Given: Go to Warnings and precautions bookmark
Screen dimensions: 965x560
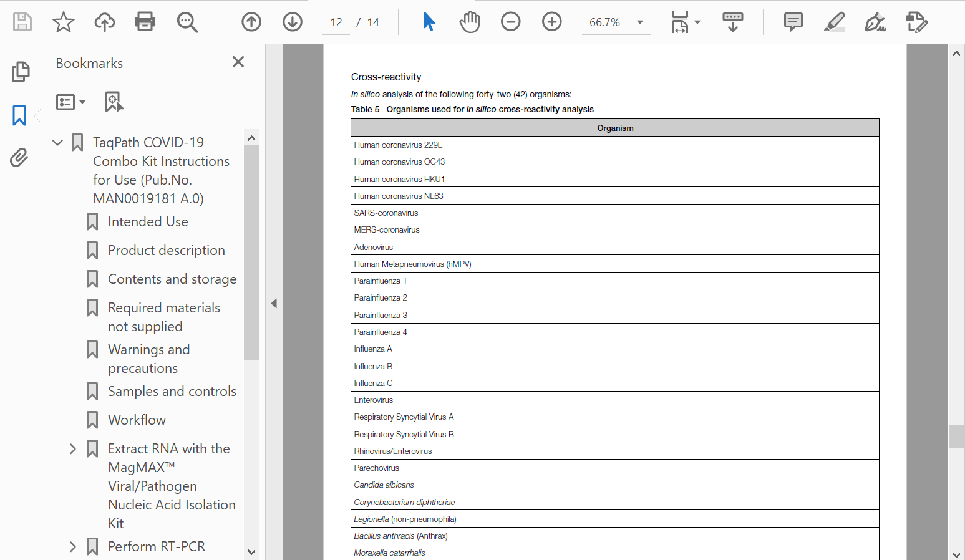Looking at the screenshot, I should pyautogui.click(x=149, y=359).
